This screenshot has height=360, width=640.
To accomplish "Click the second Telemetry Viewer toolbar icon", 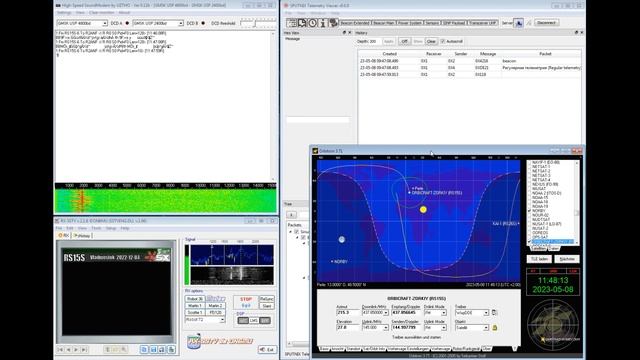I will tap(302, 23).
